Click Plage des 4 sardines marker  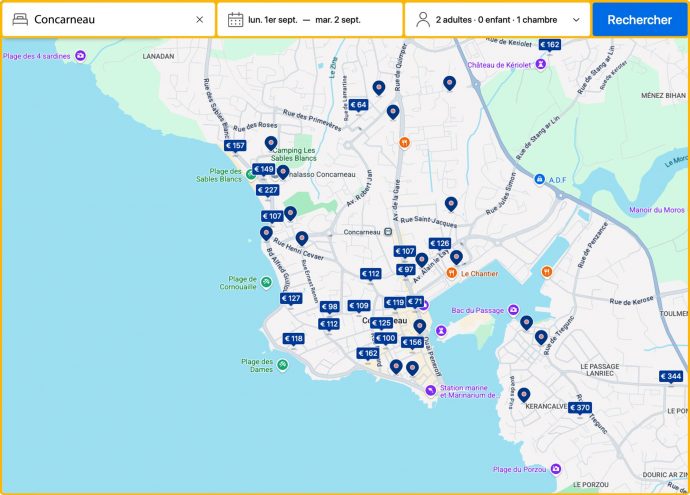81,55
